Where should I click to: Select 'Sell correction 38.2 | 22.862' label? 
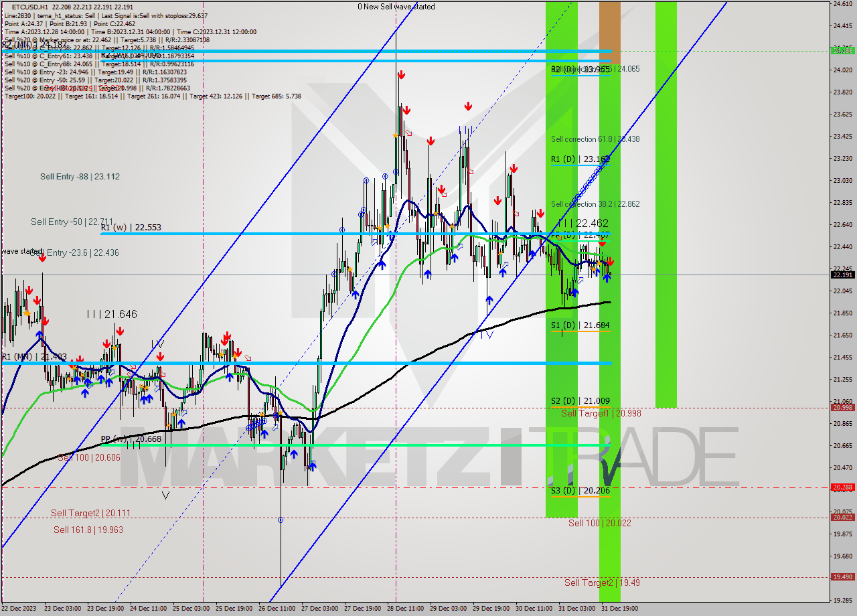pos(595,204)
